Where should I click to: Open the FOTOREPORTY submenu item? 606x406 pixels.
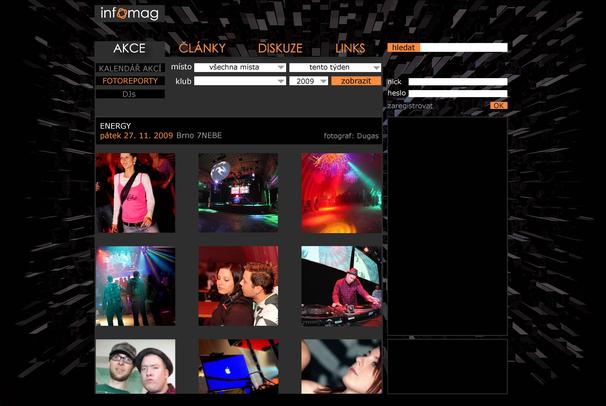pos(130,80)
